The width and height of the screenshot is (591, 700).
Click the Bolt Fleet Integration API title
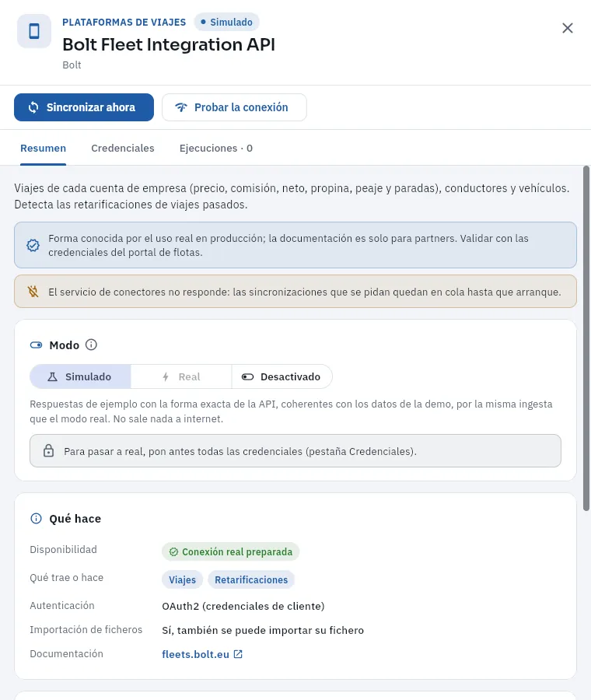click(x=169, y=44)
